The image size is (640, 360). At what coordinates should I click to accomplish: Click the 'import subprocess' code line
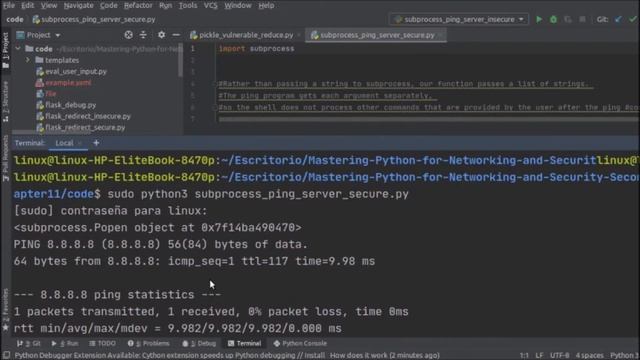(256, 49)
